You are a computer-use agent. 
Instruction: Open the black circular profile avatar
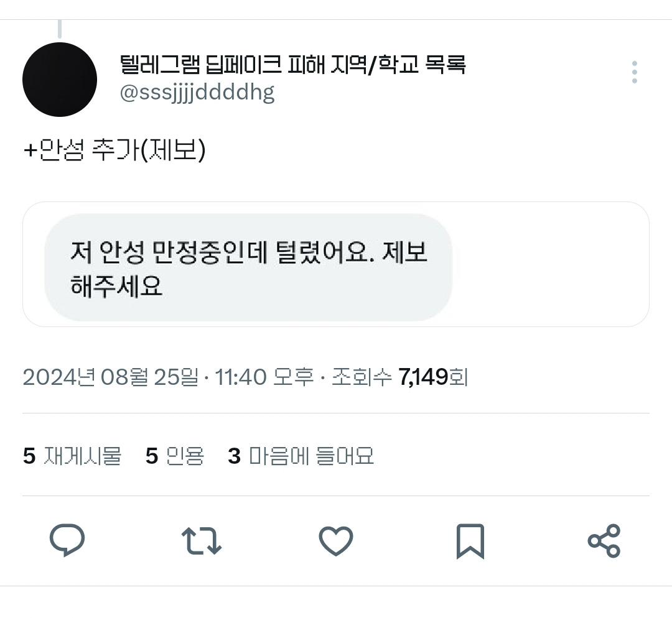(60, 80)
